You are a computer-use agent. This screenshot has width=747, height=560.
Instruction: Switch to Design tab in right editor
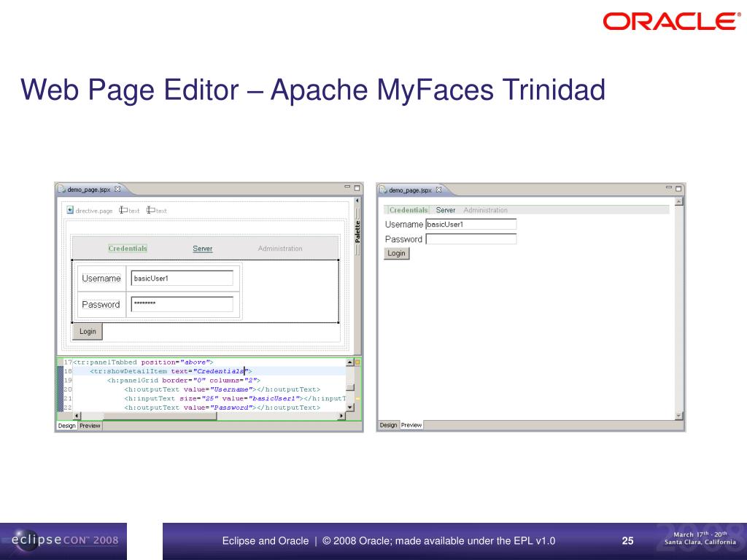388,425
